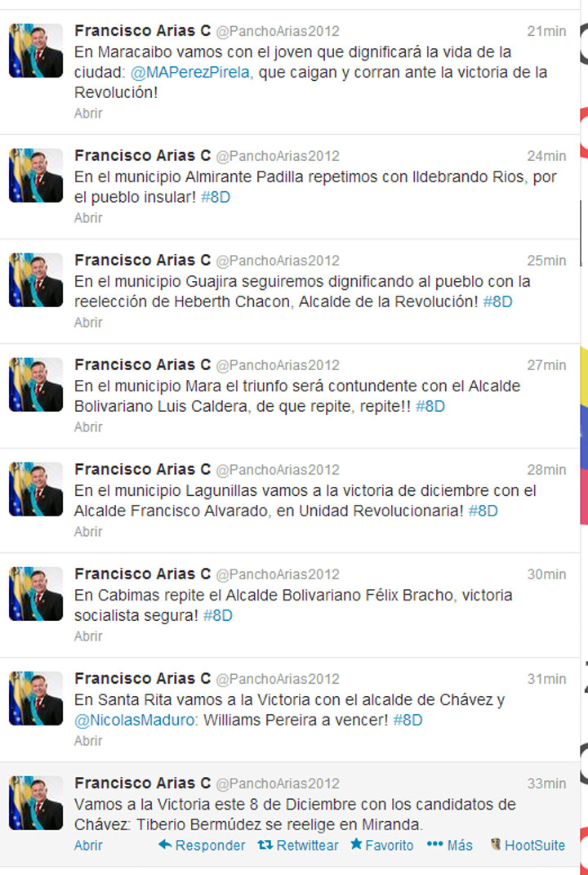Mark the Miranda tweet as Favorito
The image size is (588, 875).
(381, 845)
